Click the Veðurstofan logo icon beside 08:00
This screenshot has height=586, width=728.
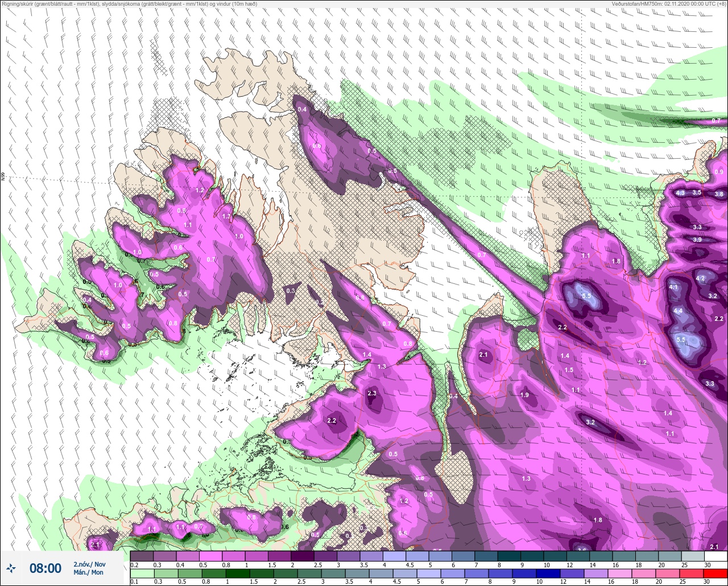11,568
